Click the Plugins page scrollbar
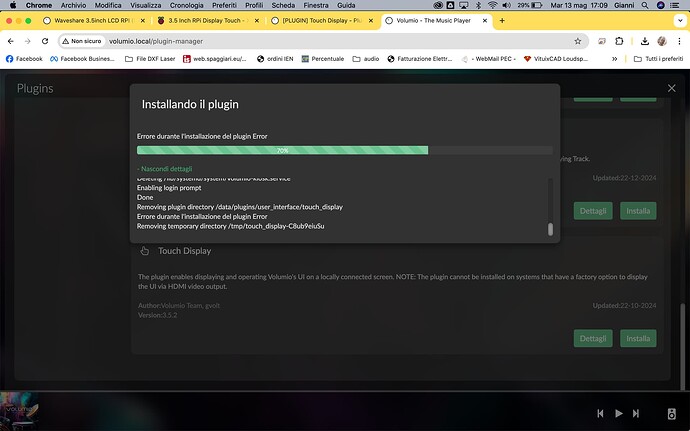 (x=683, y=346)
